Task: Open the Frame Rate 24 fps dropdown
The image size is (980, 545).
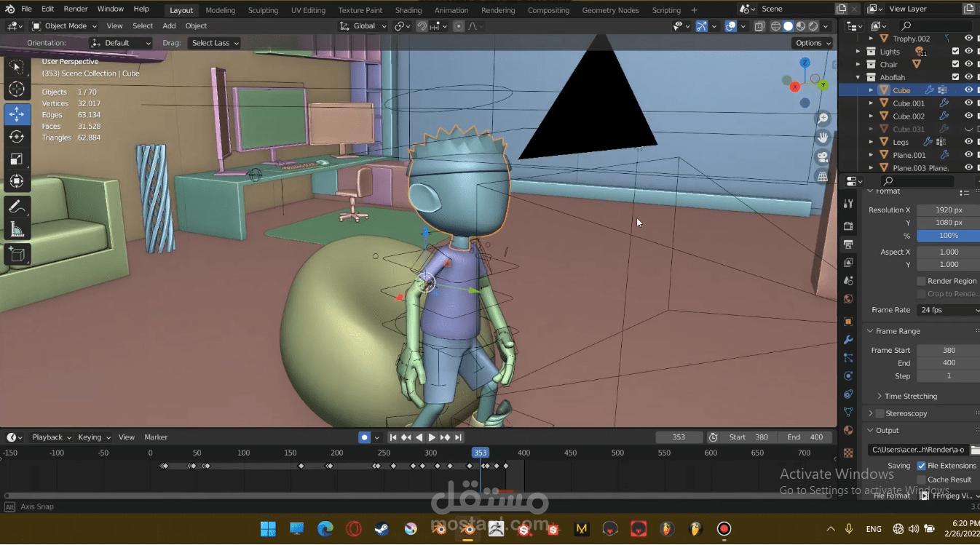Action: [x=948, y=310]
